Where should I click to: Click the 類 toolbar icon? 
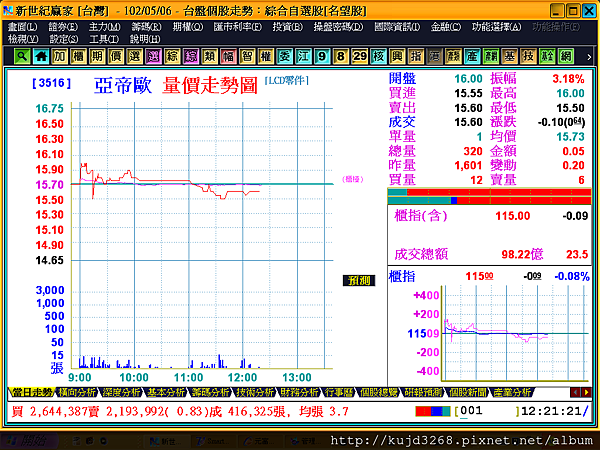point(209,57)
